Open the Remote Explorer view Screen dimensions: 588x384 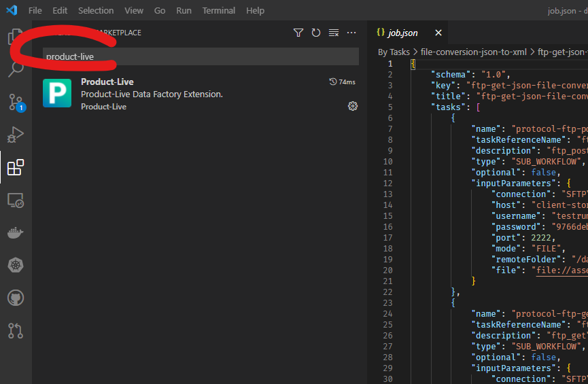click(x=15, y=200)
